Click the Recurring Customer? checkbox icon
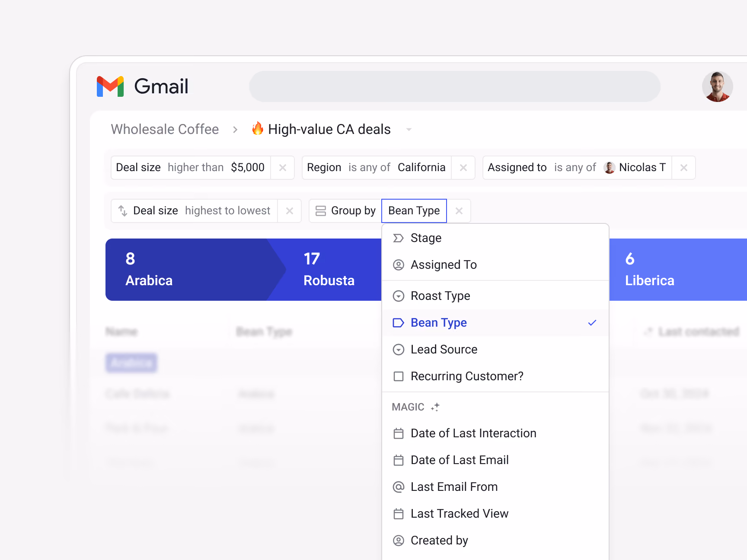The width and height of the screenshot is (747, 560). click(x=399, y=376)
